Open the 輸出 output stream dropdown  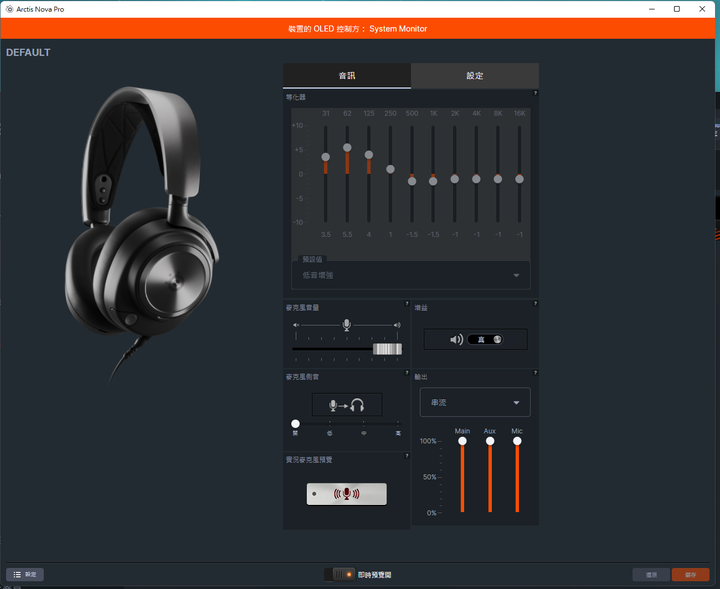point(475,402)
